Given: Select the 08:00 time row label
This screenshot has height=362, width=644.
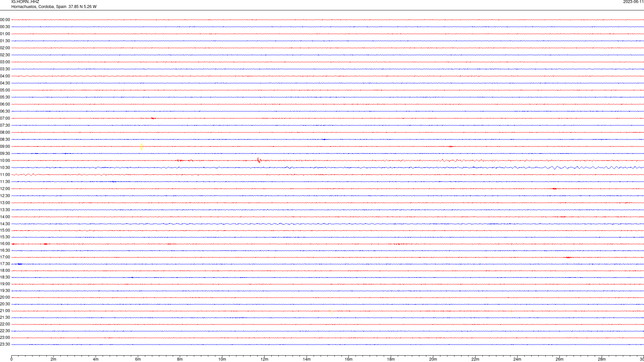Looking at the screenshot, I should (x=5, y=132).
